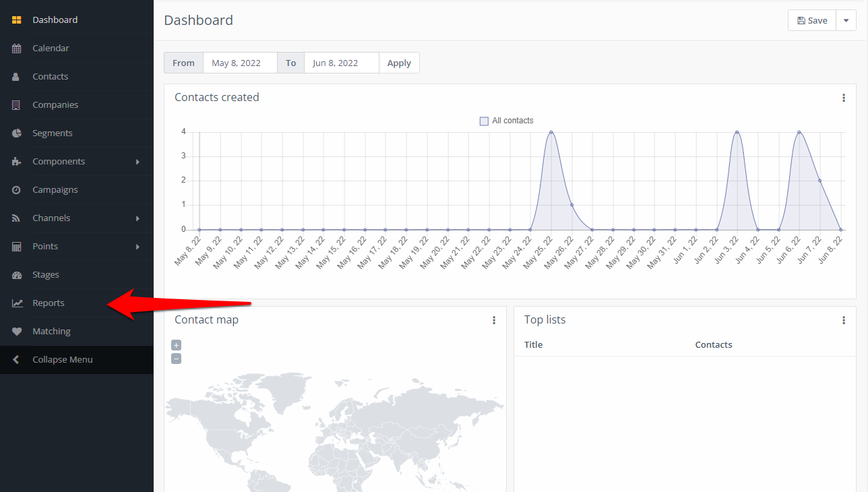Click the Save dashboard button
The height and width of the screenshot is (492, 868).
812,20
